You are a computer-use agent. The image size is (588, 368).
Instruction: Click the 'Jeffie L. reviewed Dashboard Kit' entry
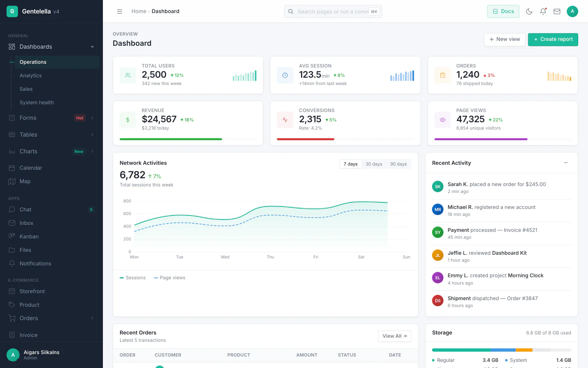click(x=501, y=256)
